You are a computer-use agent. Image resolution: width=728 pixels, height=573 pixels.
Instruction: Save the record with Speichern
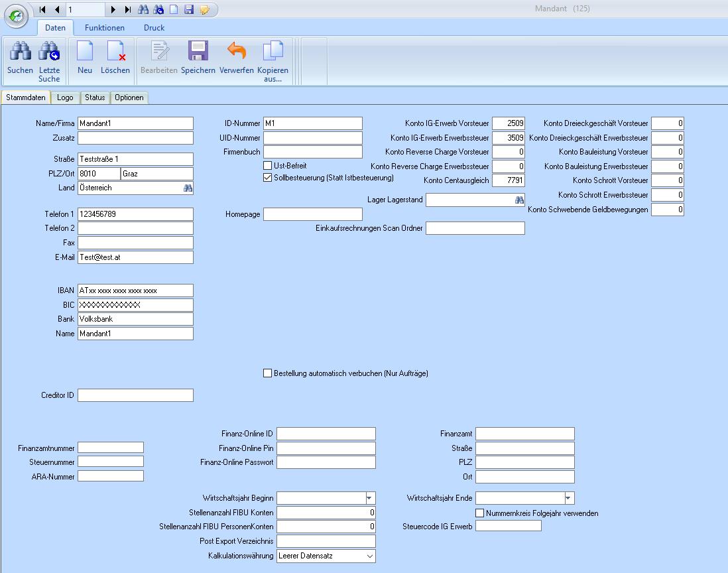coord(198,52)
